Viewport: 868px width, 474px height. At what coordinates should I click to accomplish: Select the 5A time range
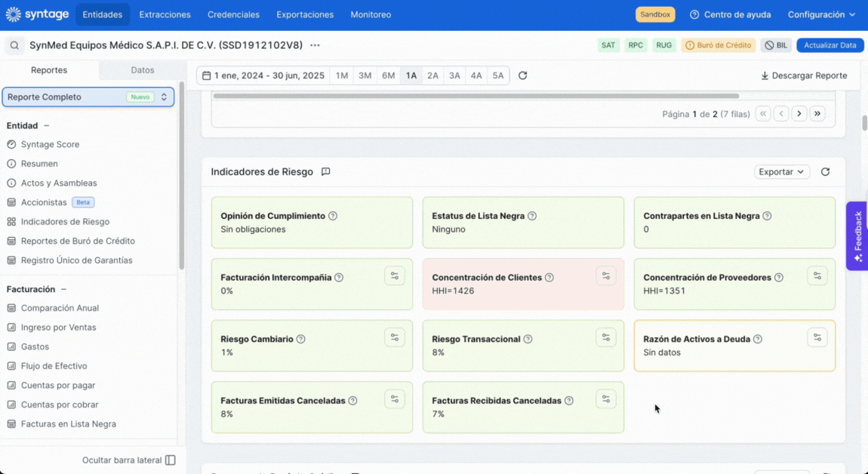click(x=498, y=75)
